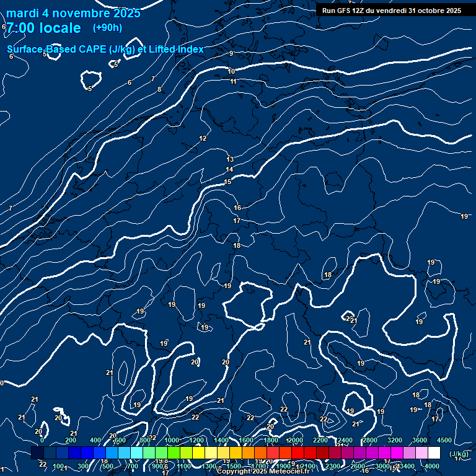Image resolution: width=476 pixels, height=476 pixels.
Task: Click legend value '200'
Action: (71, 440)
